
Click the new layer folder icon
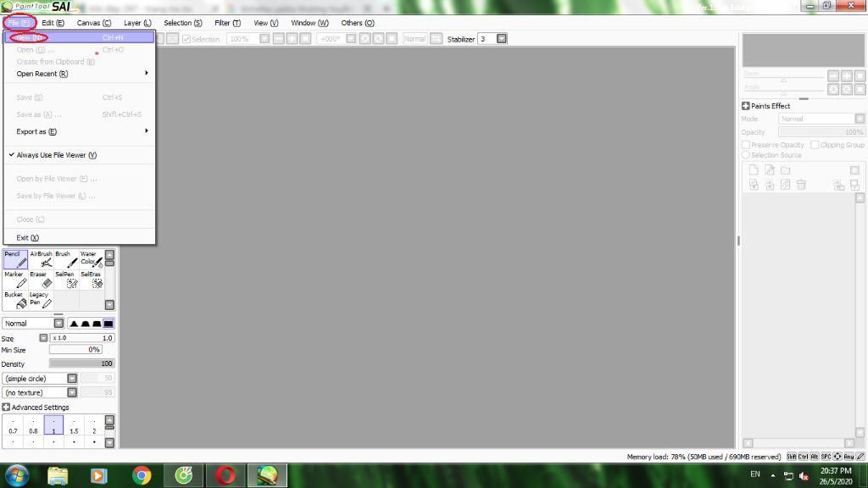point(786,170)
